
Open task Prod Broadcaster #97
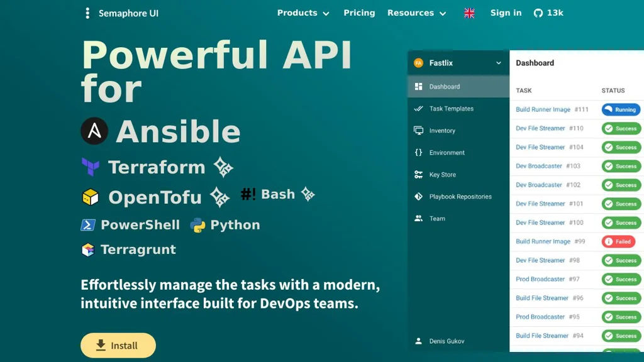click(x=548, y=280)
